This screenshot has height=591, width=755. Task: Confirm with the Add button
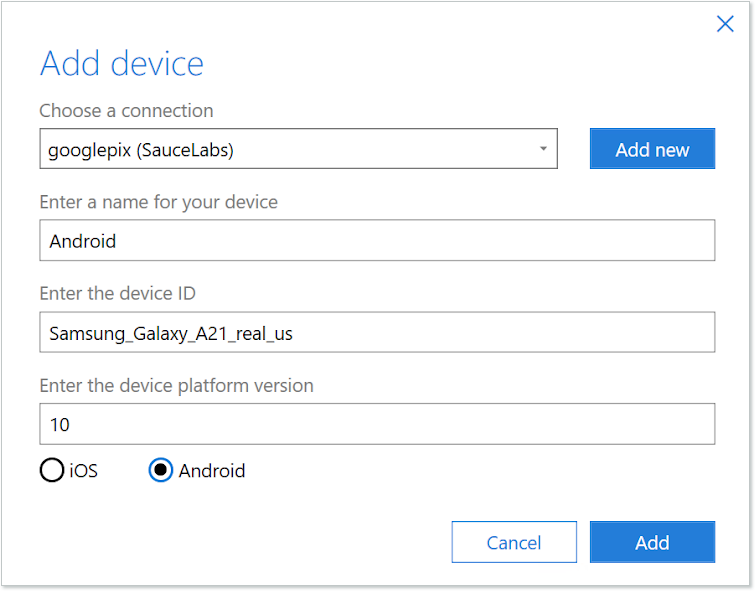652,542
